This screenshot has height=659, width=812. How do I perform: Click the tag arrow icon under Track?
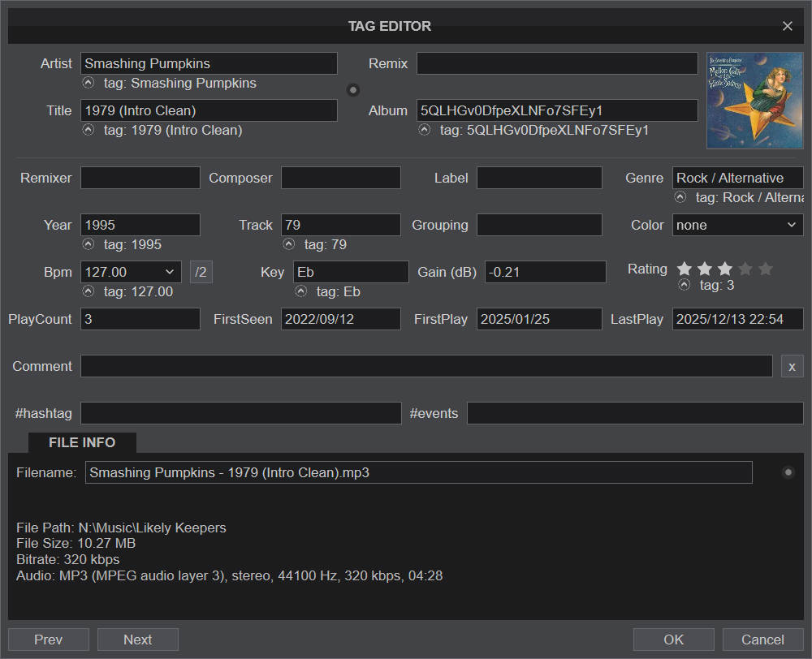289,244
